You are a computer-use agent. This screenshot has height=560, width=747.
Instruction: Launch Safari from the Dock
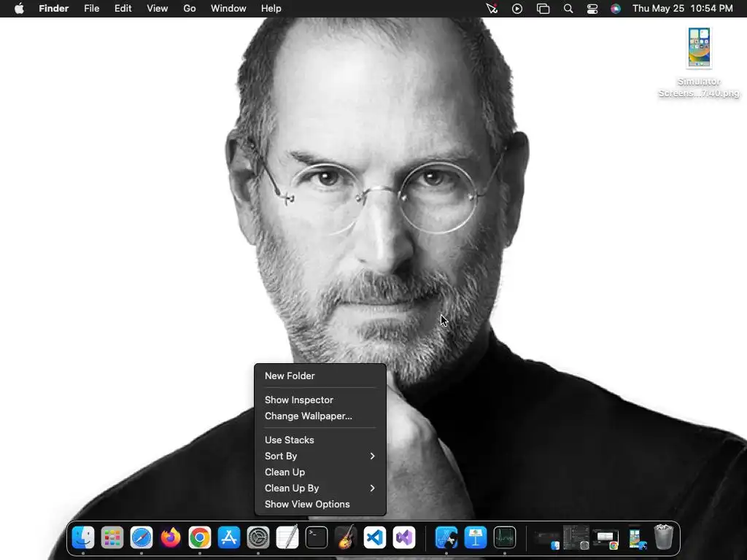click(x=142, y=537)
